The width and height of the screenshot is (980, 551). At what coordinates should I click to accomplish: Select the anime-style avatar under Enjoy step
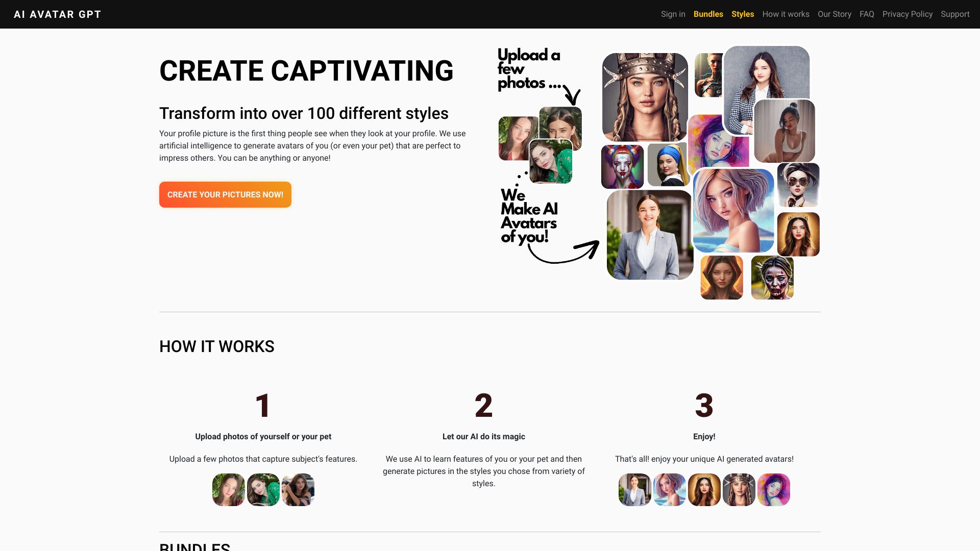(x=669, y=490)
